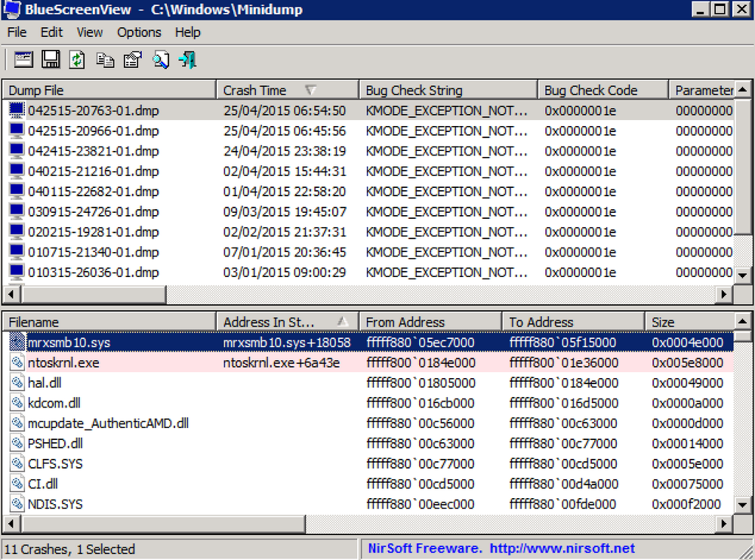Click the upper pane horizontal scroll right arrow
The height and width of the screenshot is (560, 755).
tap(724, 294)
